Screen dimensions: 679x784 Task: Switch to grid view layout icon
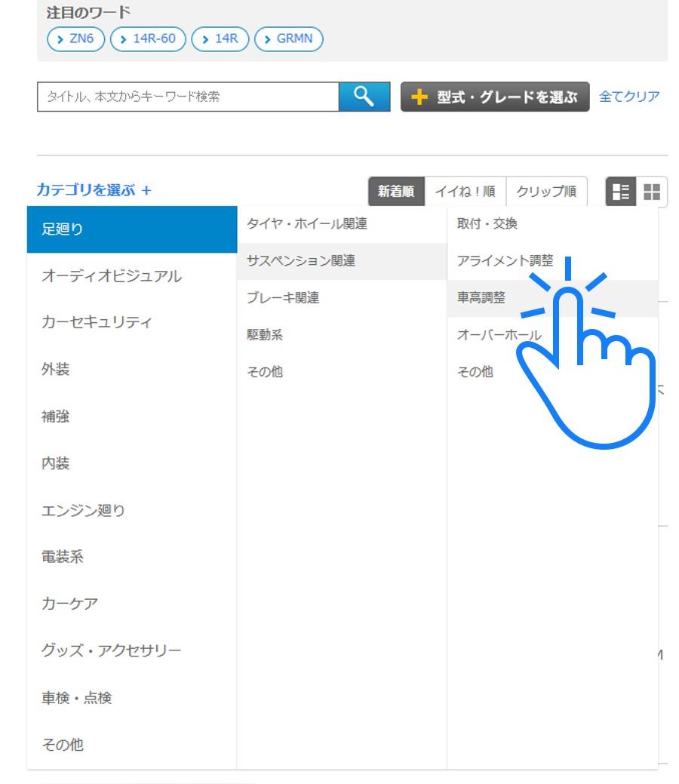point(652,192)
